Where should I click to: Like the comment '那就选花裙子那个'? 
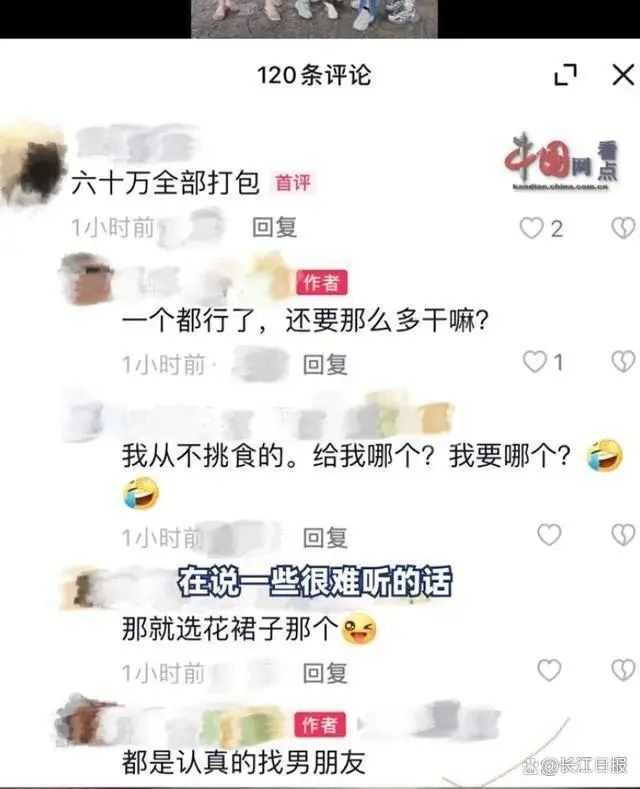click(x=549, y=670)
